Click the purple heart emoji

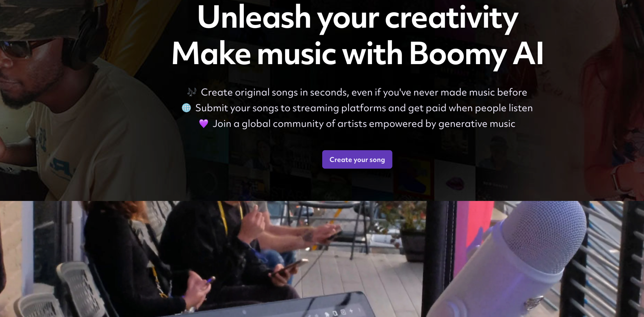pos(204,124)
